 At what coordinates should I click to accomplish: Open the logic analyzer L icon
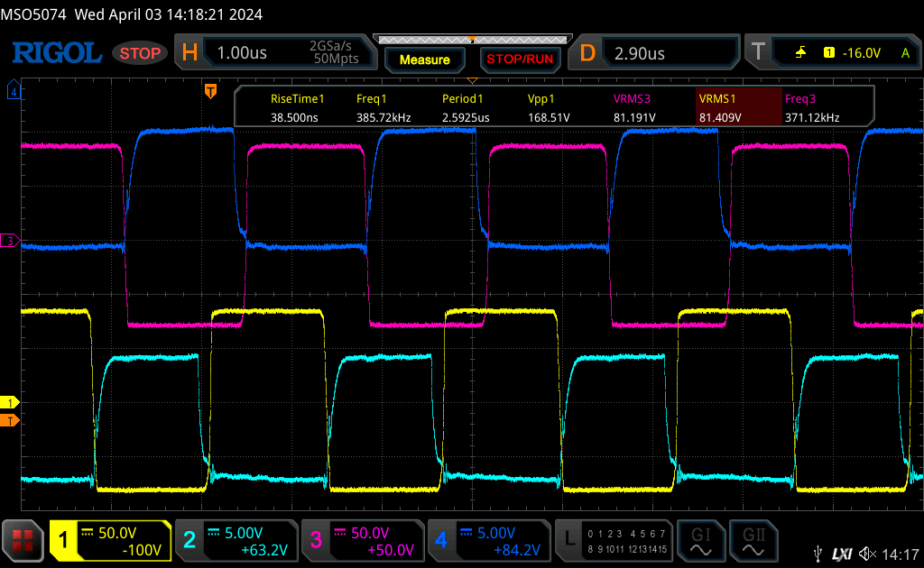569,538
